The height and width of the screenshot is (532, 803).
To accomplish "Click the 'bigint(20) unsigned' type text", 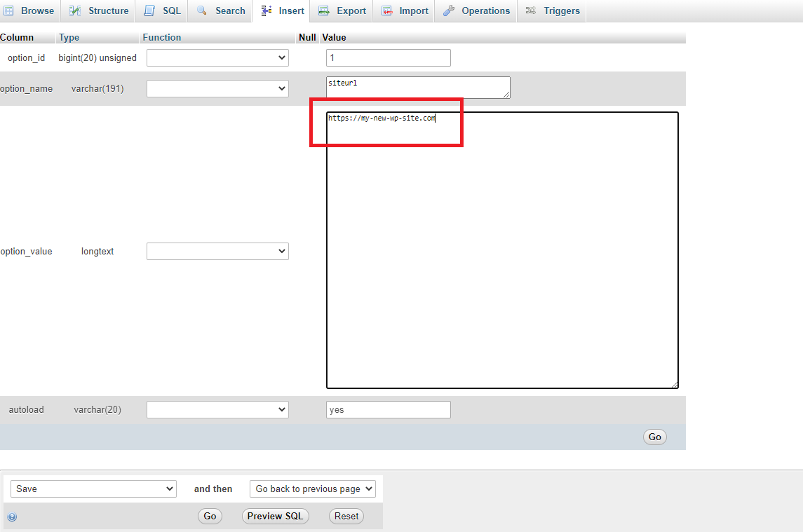I will [97, 58].
